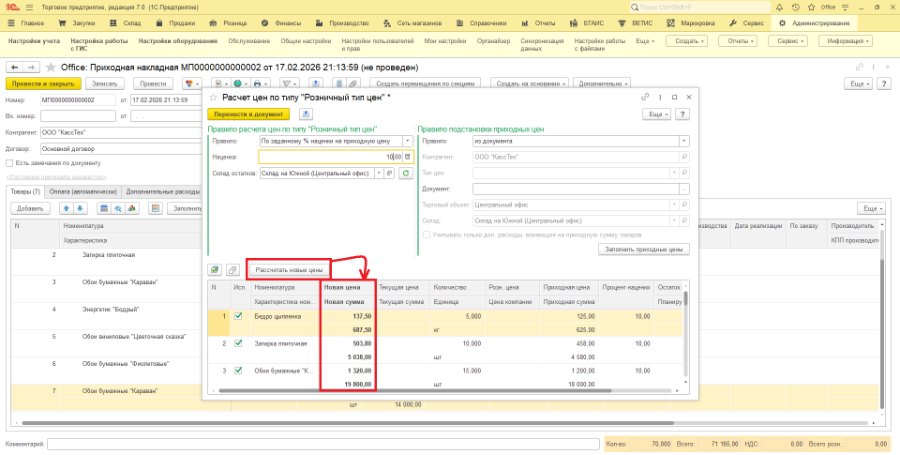Click horizontal scrollbar of document goods table

347,423
